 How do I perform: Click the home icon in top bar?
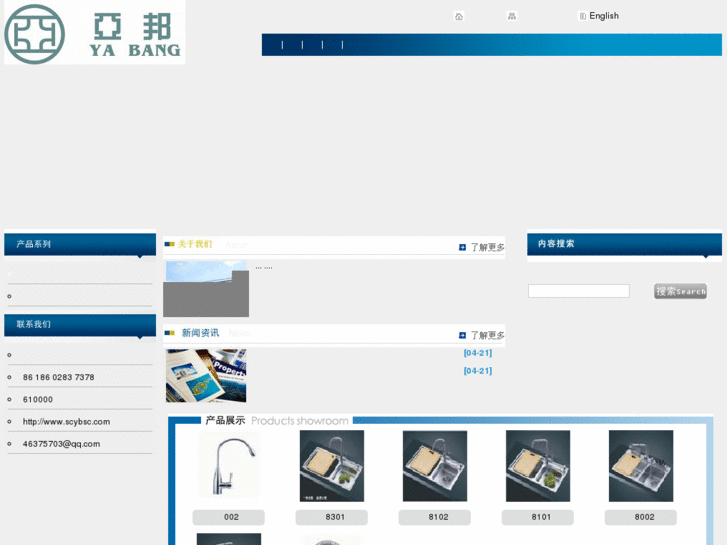click(x=459, y=16)
